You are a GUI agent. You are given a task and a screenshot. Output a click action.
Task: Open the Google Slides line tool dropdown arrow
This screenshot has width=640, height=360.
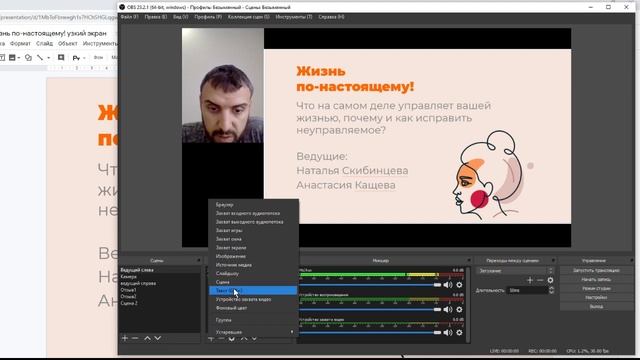pyautogui.click(x=49, y=58)
